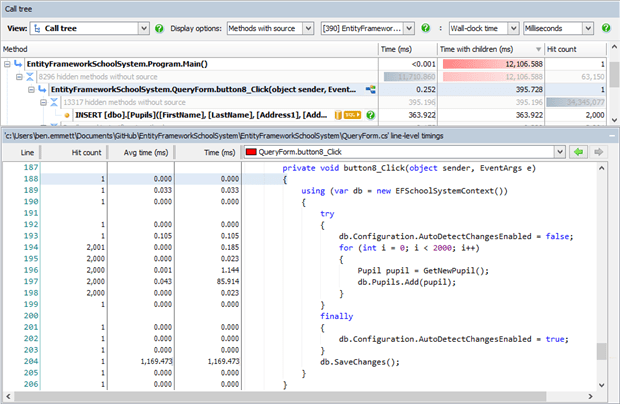This screenshot has width=620, height=404.
Task: Click the horizontal scrollbar thumb in source view
Action: [x=280, y=396]
